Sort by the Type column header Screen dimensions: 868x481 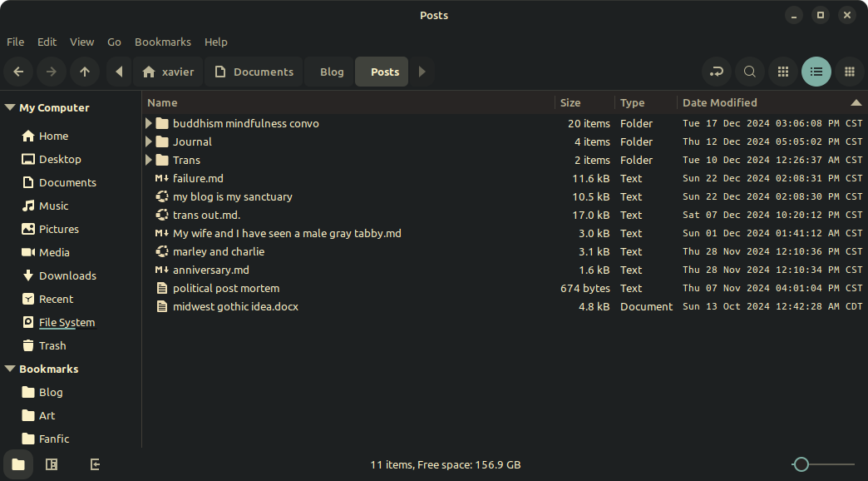[x=647, y=102]
